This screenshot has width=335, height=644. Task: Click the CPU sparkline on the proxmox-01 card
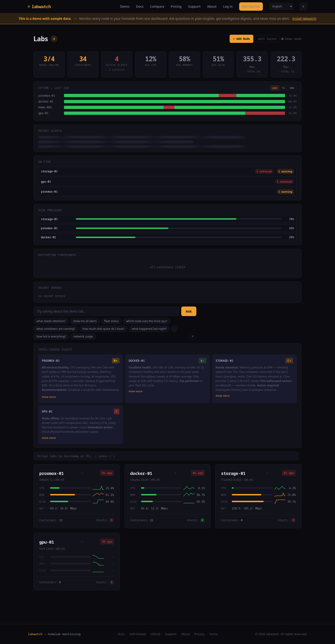coord(98,488)
